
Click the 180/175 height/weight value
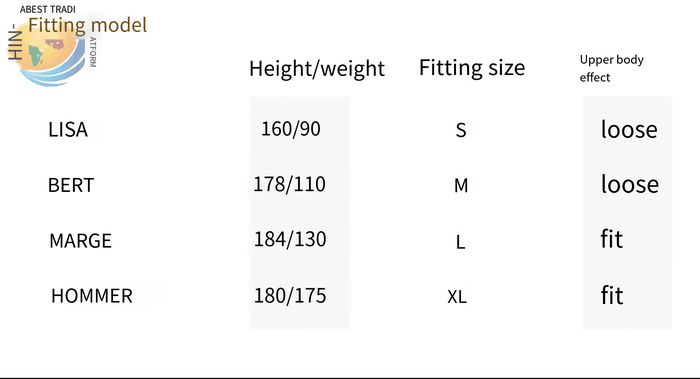click(x=290, y=296)
